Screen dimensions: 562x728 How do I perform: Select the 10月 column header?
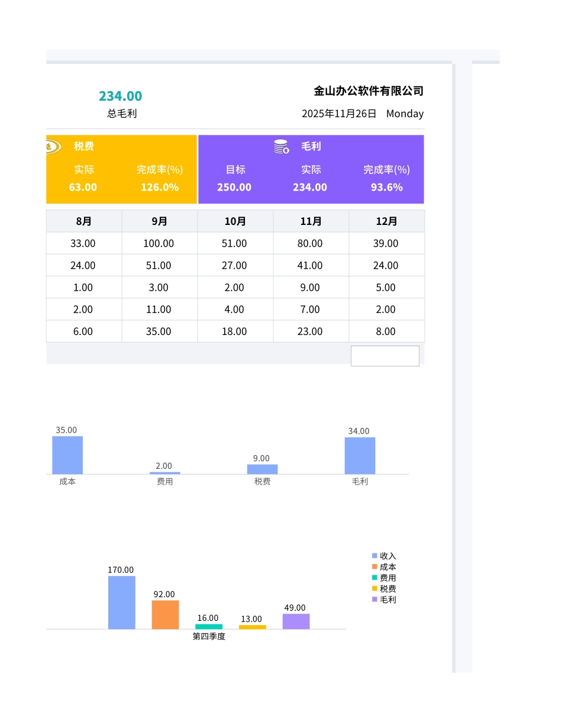click(235, 221)
